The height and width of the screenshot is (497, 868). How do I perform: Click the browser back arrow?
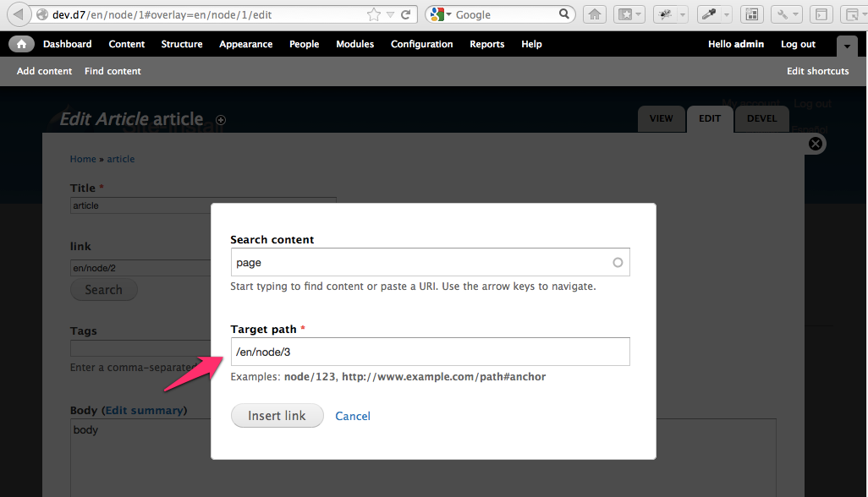[x=18, y=14]
